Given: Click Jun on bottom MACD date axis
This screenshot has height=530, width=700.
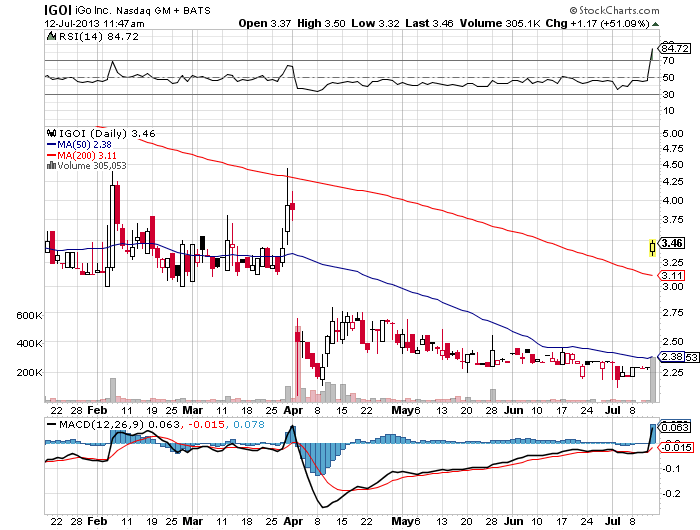Looking at the screenshot, I should [514, 521].
